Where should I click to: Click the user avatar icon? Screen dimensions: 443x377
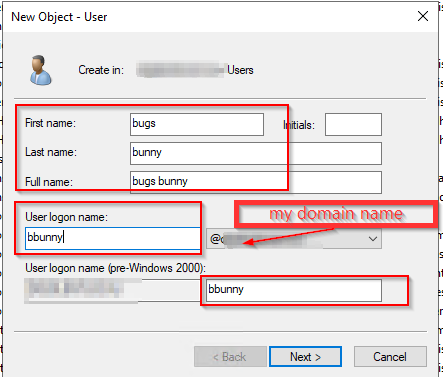pos(40,70)
